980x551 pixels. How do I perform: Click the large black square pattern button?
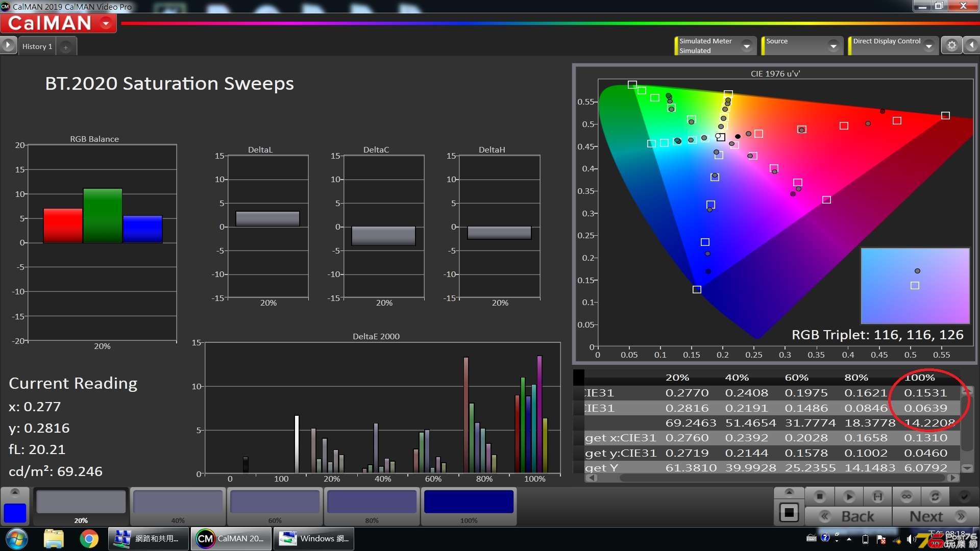(x=789, y=512)
